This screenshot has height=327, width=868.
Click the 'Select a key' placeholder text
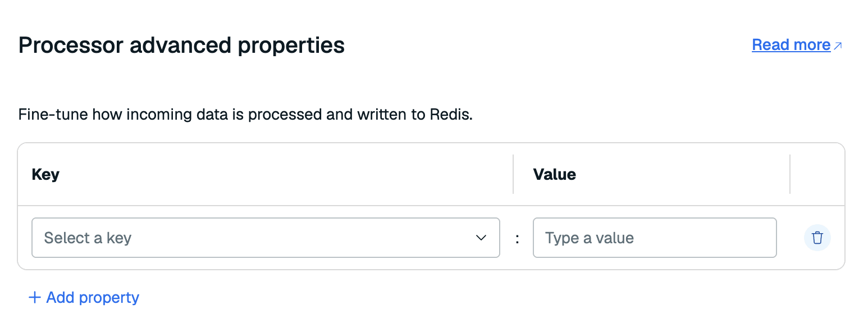click(88, 238)
